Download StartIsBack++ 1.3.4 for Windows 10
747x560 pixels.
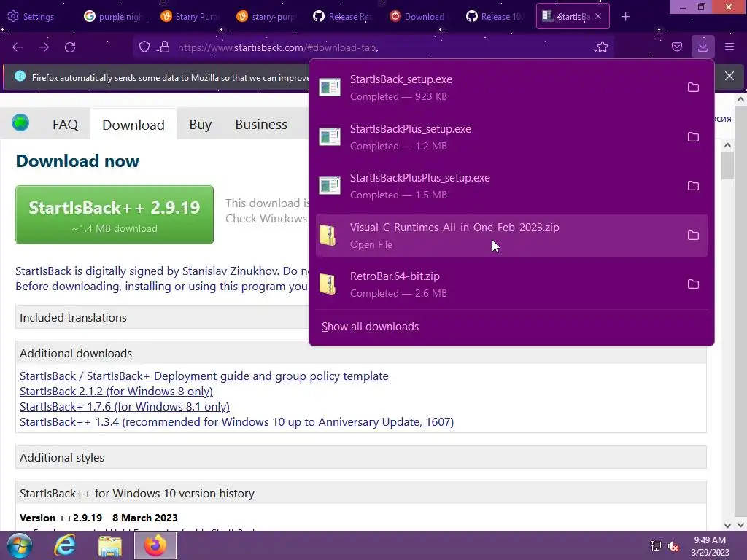tap(237, 422)
